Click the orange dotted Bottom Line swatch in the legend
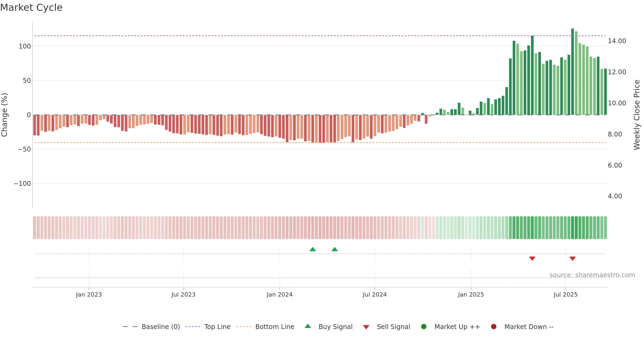 pos(244,327)
